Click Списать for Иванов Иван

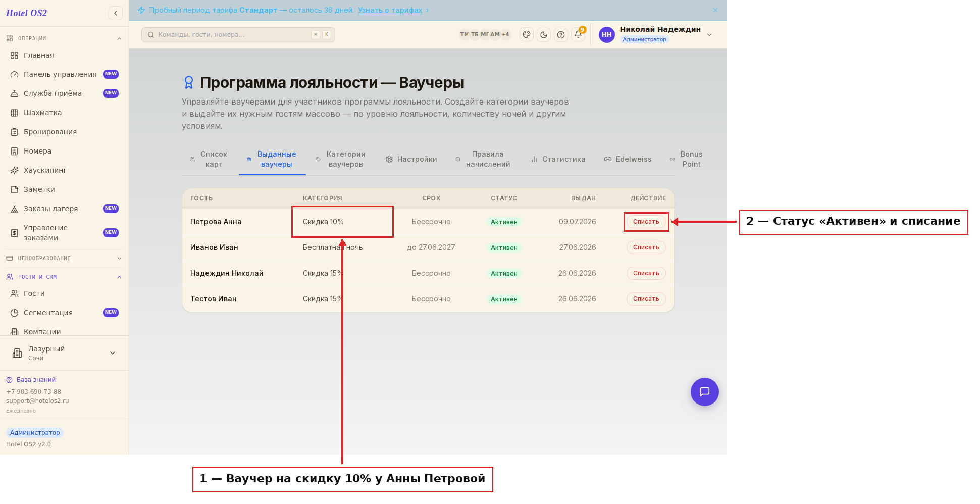coord(646,247)
